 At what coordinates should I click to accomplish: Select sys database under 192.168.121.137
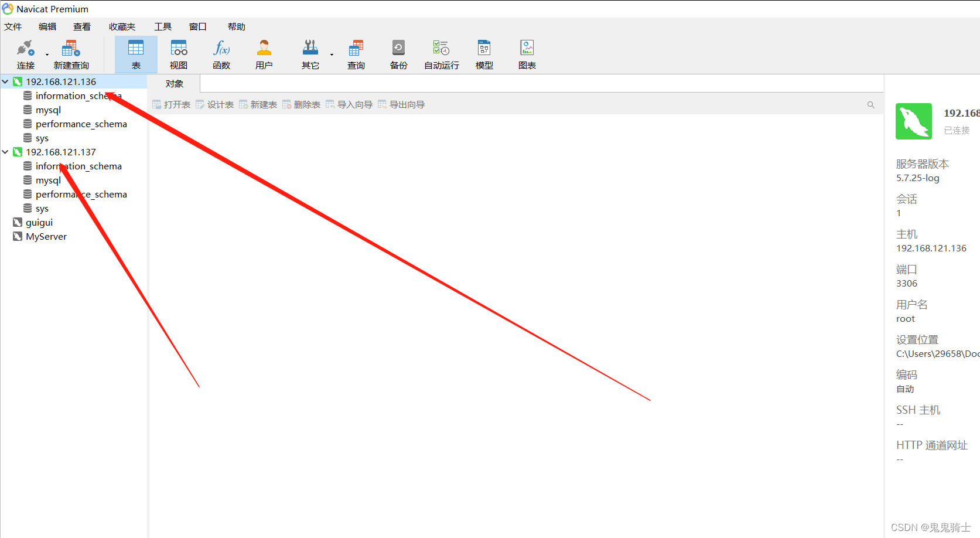pyautogui.click(x=42, y=209)
